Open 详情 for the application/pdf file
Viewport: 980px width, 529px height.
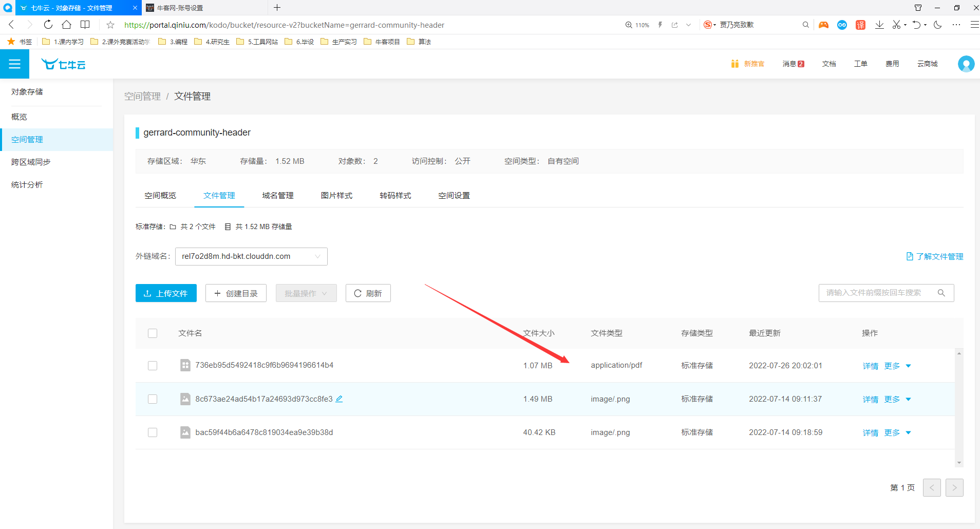point(870,366)
